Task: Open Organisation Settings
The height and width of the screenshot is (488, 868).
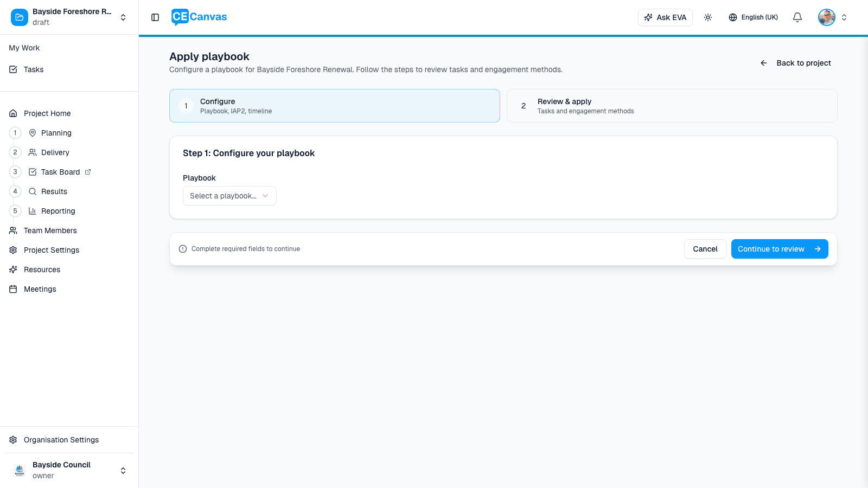Action: click(61, 440)
